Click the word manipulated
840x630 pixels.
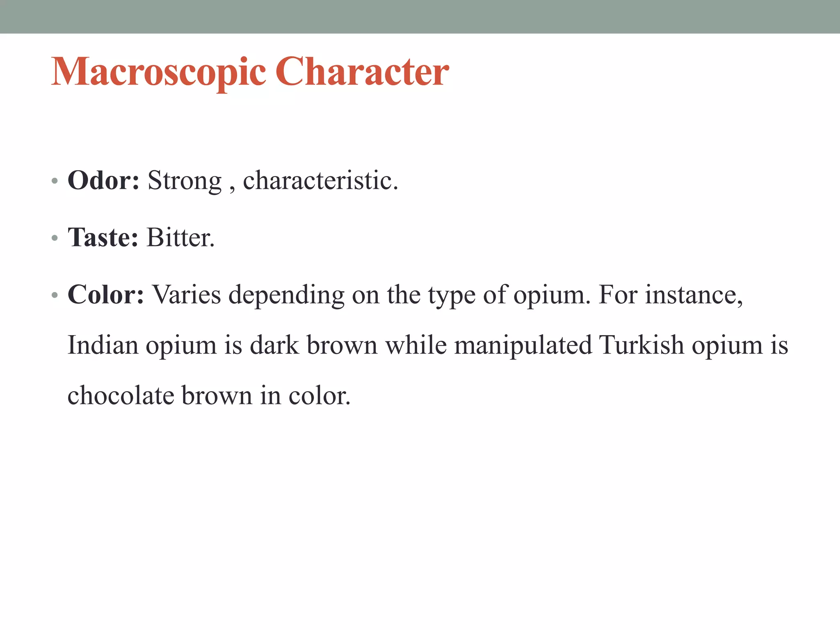click(523, 345)
